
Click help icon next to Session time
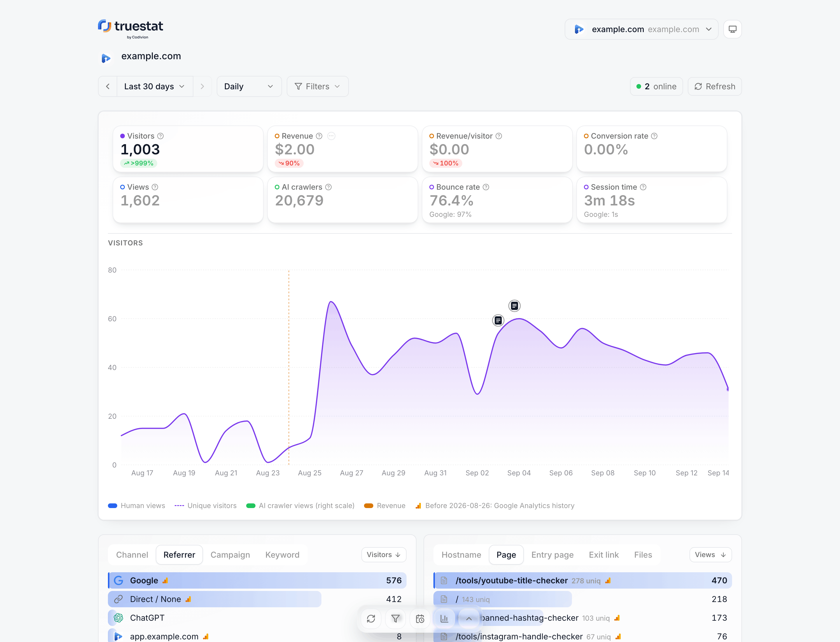click(643, 187)
